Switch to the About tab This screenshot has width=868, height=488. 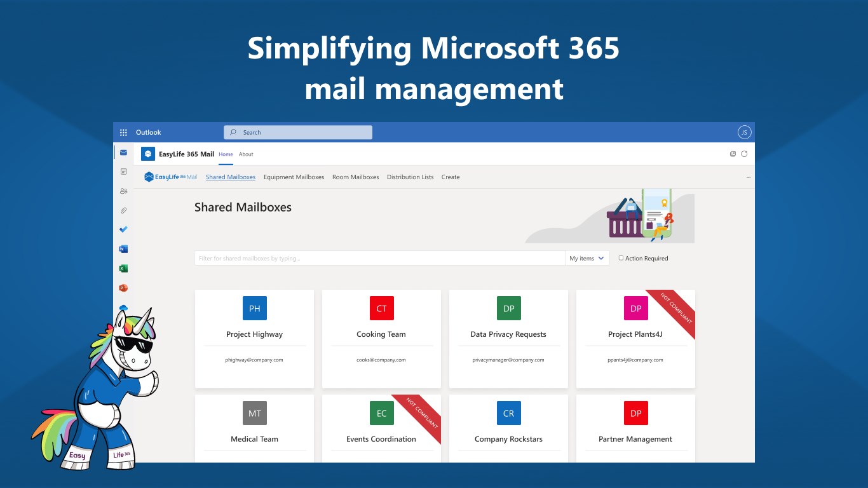click(x=246, y=154)
